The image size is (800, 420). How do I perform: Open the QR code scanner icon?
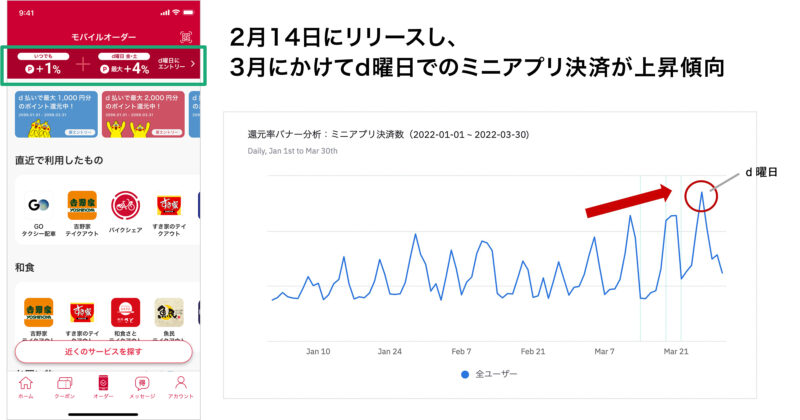pyautogui.click(x=186, y=37)
